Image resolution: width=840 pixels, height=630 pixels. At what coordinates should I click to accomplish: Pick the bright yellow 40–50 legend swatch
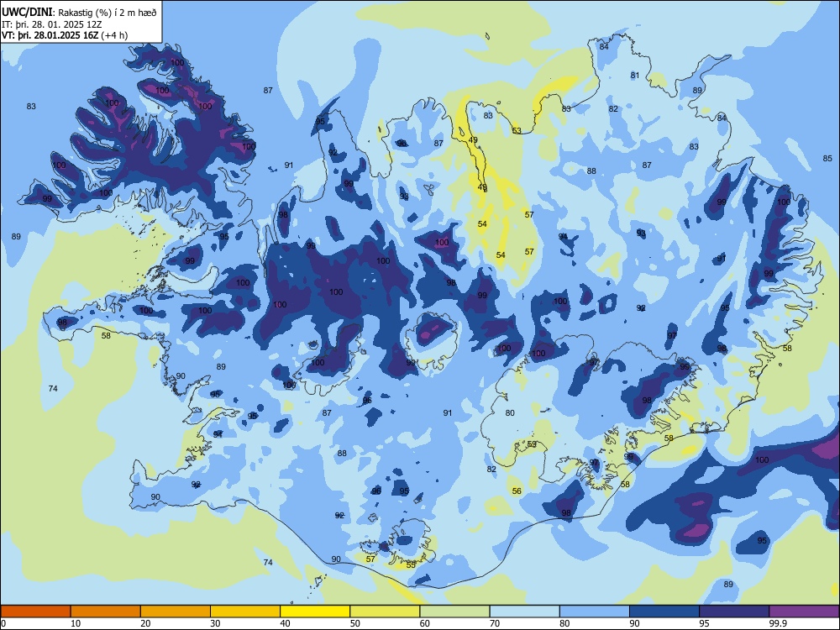tap(315, 612)
